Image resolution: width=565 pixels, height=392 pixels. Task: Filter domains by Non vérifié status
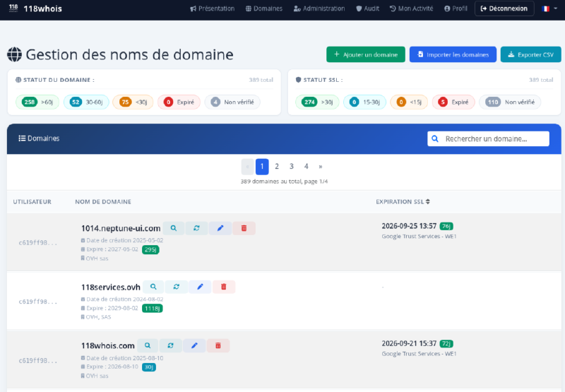[x=232, y=102]
